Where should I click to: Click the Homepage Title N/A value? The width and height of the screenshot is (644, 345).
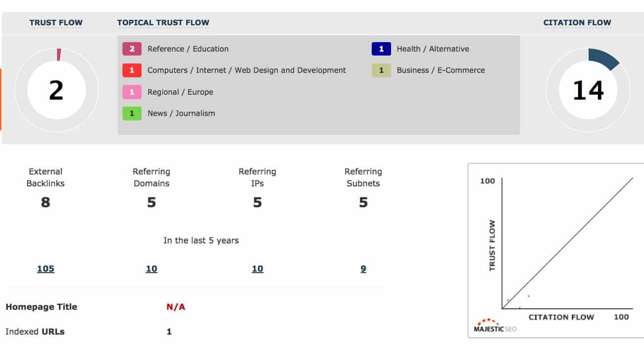coord(176,307)
